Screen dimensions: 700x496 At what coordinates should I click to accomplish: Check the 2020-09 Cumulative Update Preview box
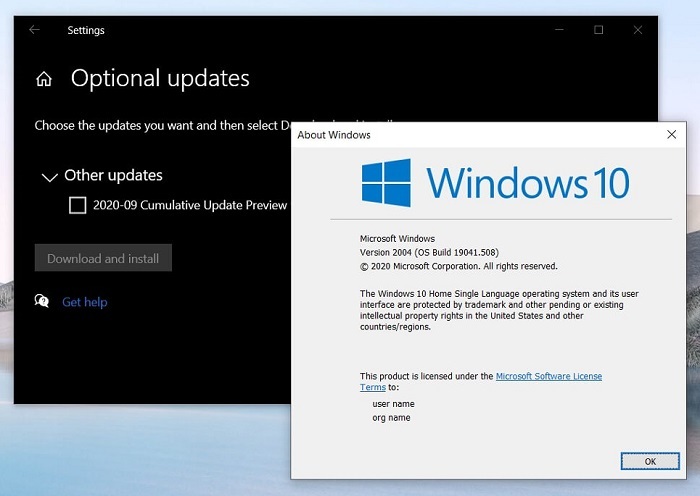[x=78, y=205]
